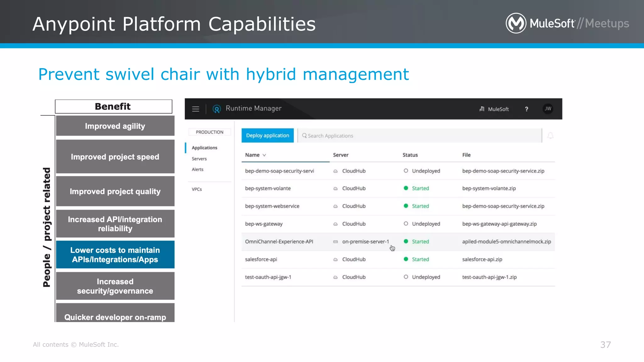Click Undeployed status circle for bep-demo-soap-security-servi

click(x=406, y=171)
